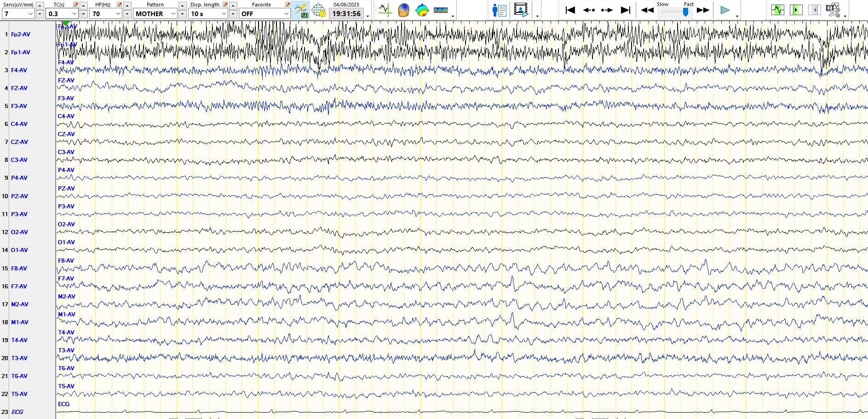The height and width of the screenshot is (419, 868).
Task: Expand the overflow arrow after the play button
Action: (x=737, y=16)
